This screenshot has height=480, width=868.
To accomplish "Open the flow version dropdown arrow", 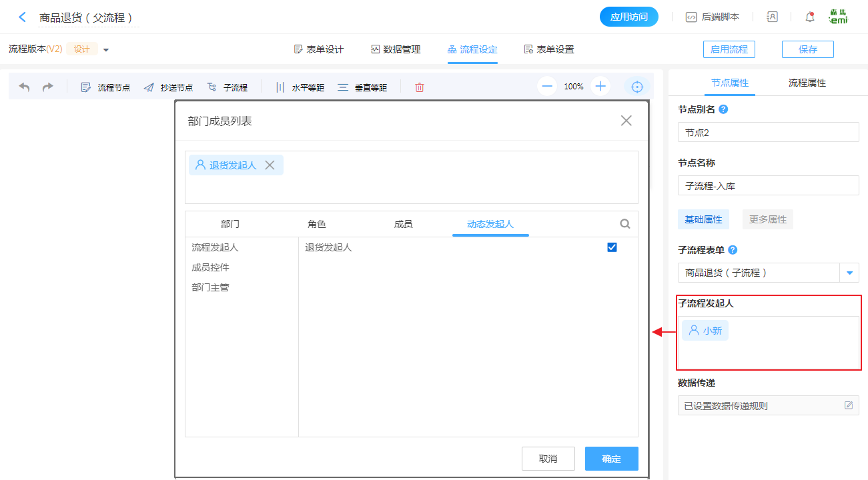I will click(x=106, y=50).
